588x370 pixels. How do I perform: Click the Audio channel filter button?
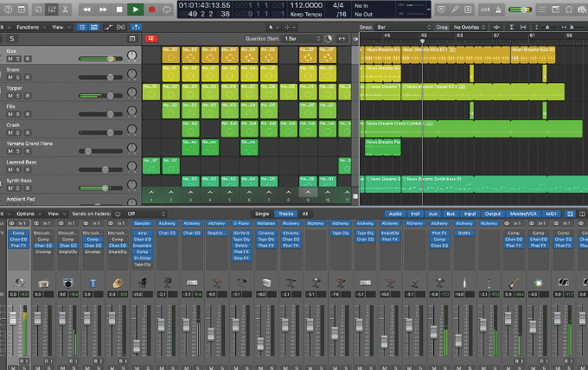(x=394, y=213)
